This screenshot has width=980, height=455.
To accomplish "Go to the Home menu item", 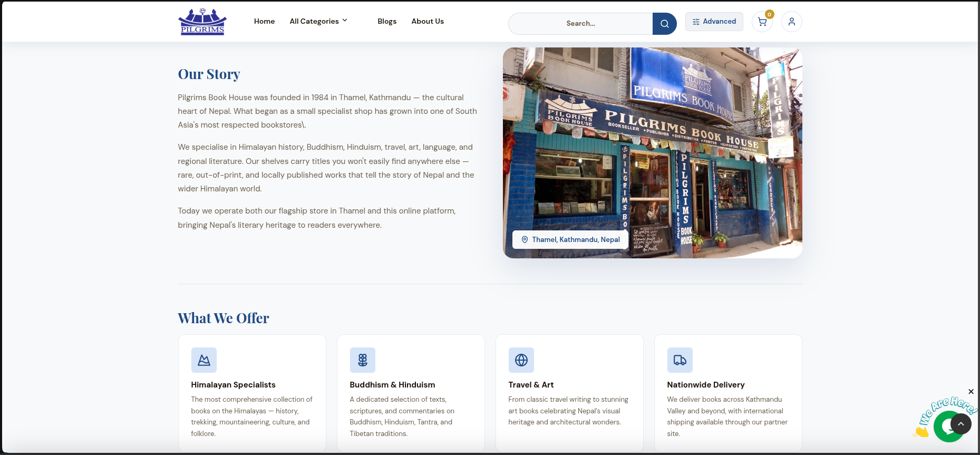I will (x=264, y=21).
